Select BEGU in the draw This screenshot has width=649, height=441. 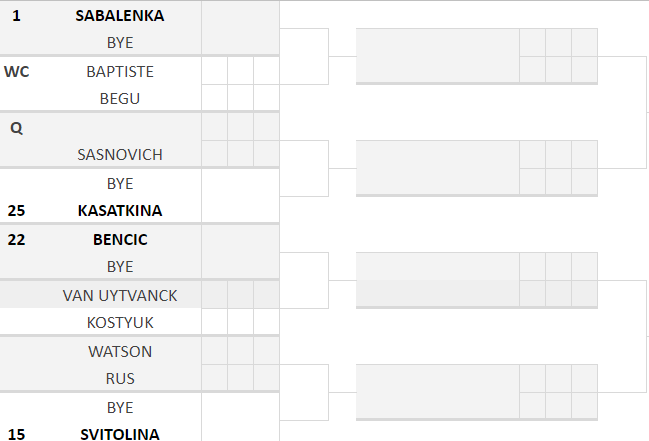120,99
